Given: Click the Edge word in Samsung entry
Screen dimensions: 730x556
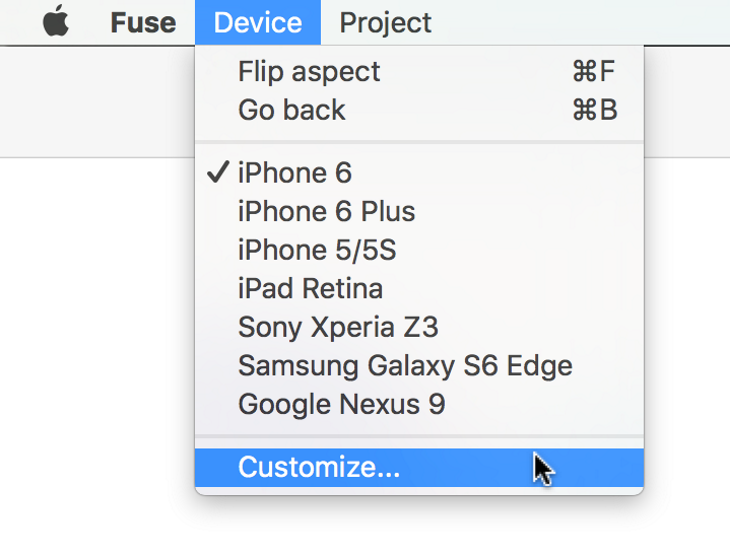Looking at the screenshot, I should pos(540,367).
